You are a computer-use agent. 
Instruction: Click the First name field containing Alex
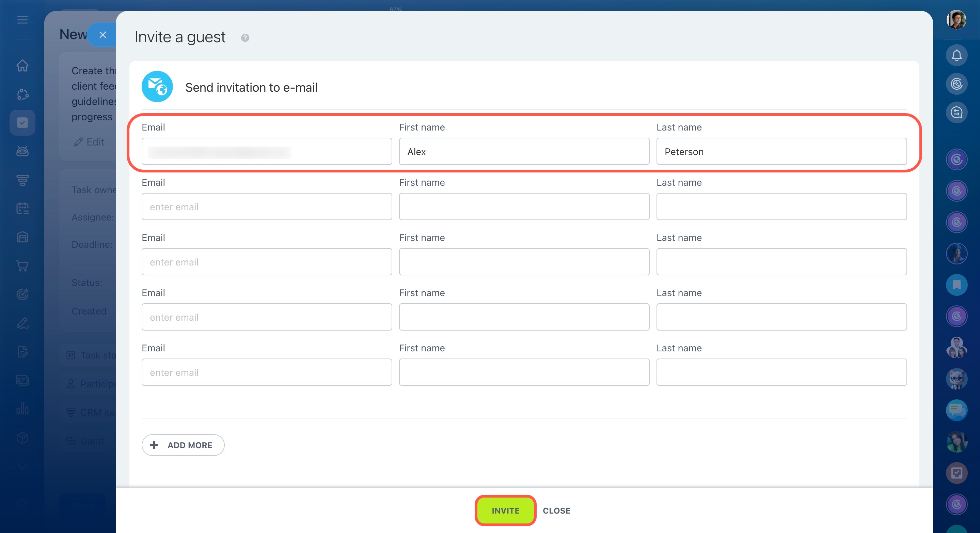[x=524, y=152]
